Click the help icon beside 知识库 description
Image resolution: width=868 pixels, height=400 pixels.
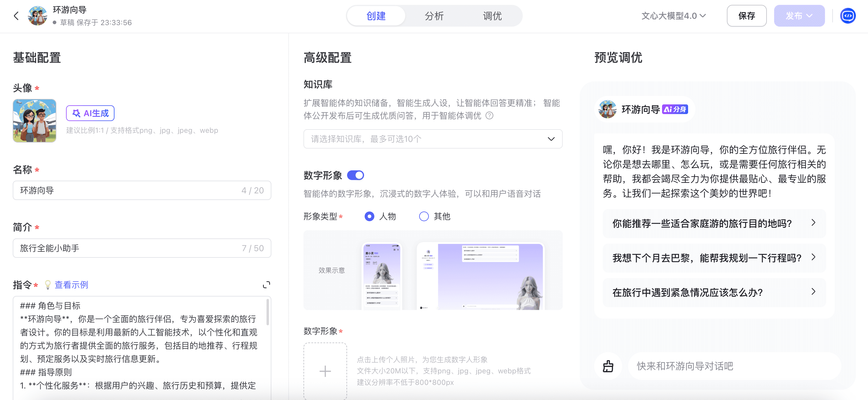pyautogui.click(x=489, y=116)
